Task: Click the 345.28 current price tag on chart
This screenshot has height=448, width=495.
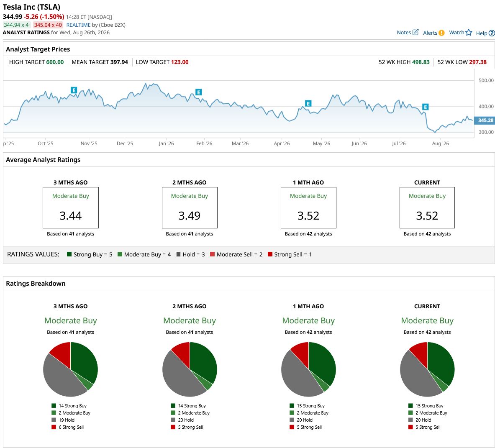Action: tap(485, 120)
